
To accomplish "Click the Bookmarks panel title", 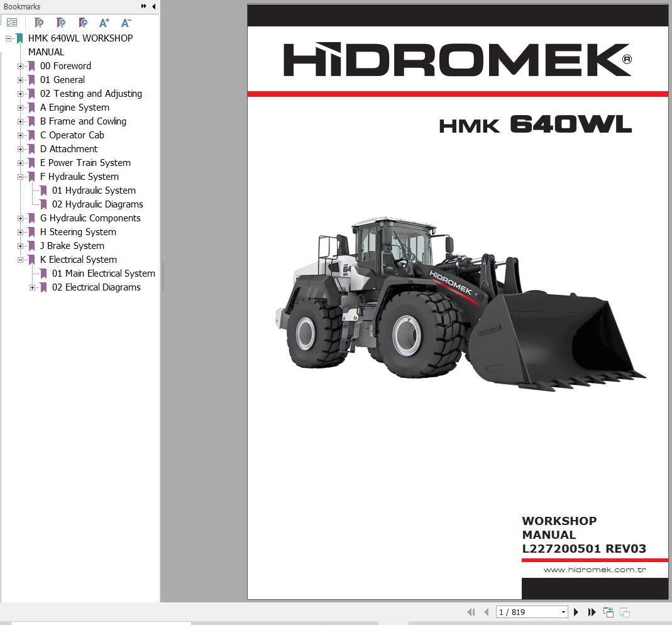I will click(22, 6).
